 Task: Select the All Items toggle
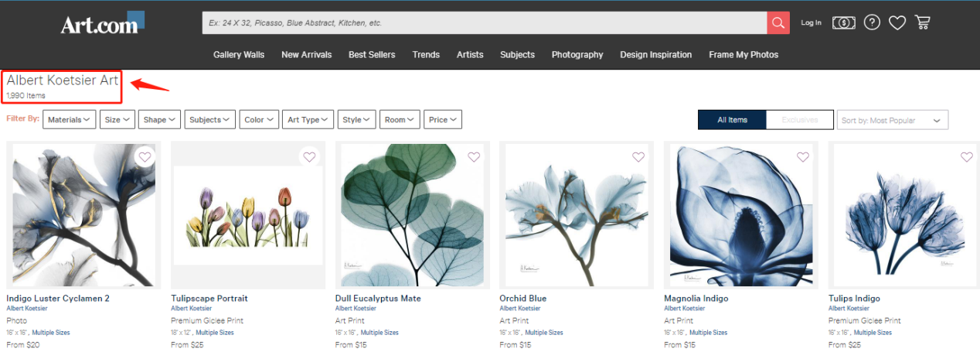coord(732,120)
